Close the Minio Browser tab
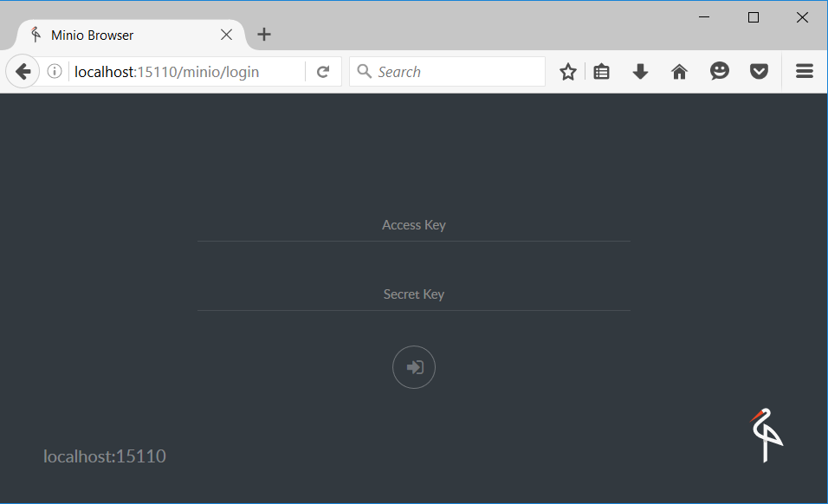The image size is (828, 504). coord(227,35)
